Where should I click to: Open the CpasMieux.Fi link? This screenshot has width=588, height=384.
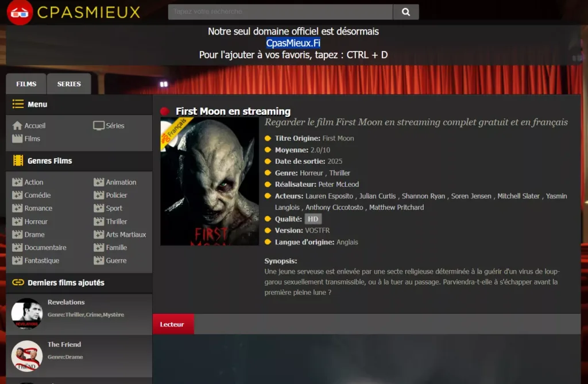(x=293, y=43)
